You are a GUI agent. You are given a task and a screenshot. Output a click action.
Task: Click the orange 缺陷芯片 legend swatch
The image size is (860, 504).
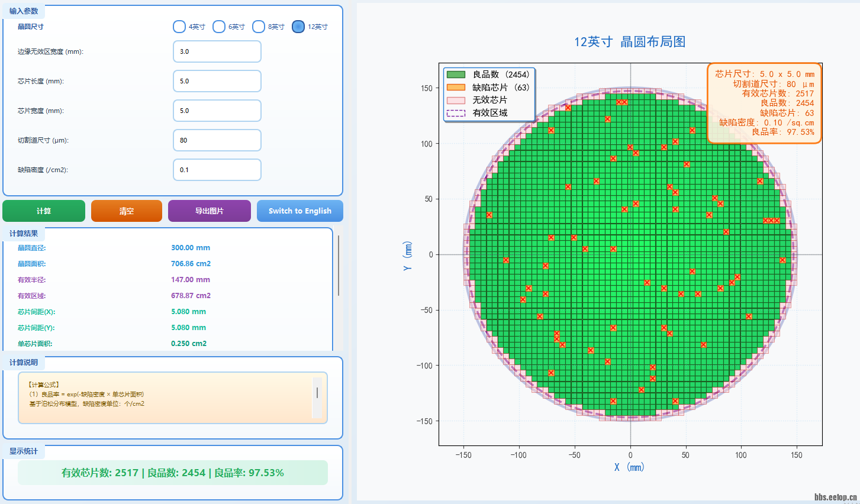(x=456, y=88)
